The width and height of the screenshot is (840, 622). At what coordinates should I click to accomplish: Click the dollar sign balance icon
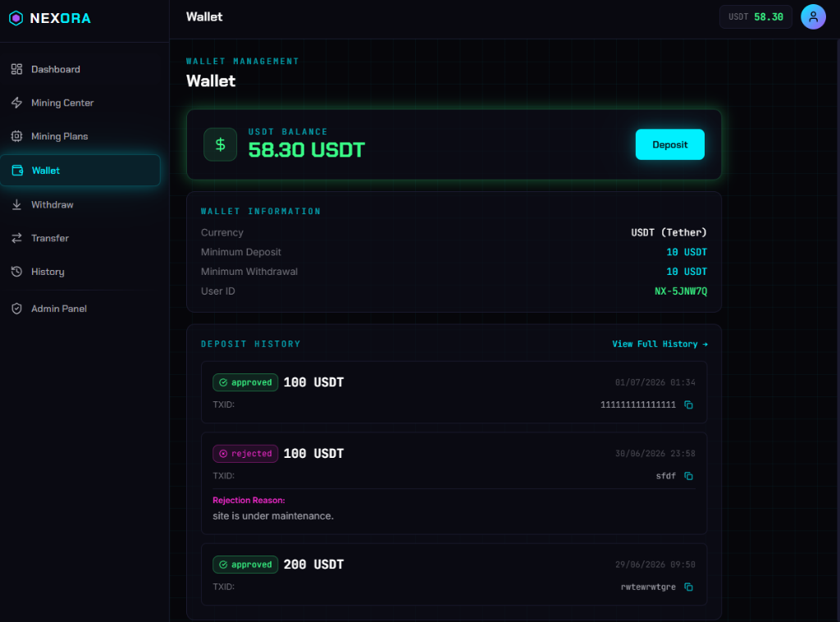tap(220, 144)
